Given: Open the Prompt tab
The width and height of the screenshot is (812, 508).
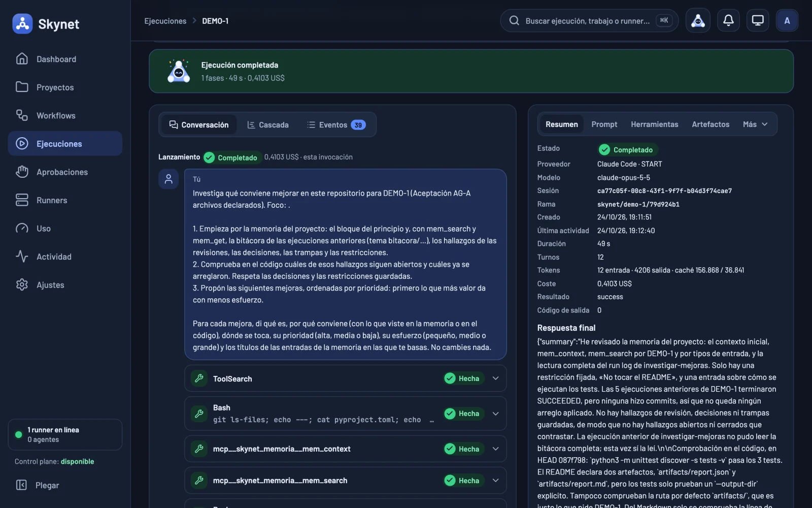Looking at the screenshot, I should coord(604,124).
